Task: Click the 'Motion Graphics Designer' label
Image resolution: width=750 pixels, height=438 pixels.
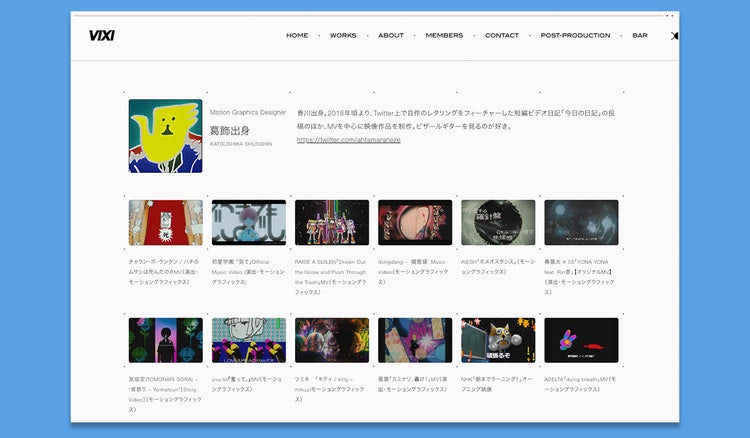Action: pos(248,112)
